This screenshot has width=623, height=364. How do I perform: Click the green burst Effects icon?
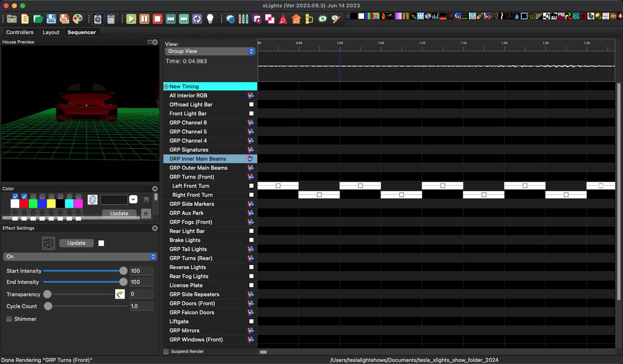(x=322, y=19)
